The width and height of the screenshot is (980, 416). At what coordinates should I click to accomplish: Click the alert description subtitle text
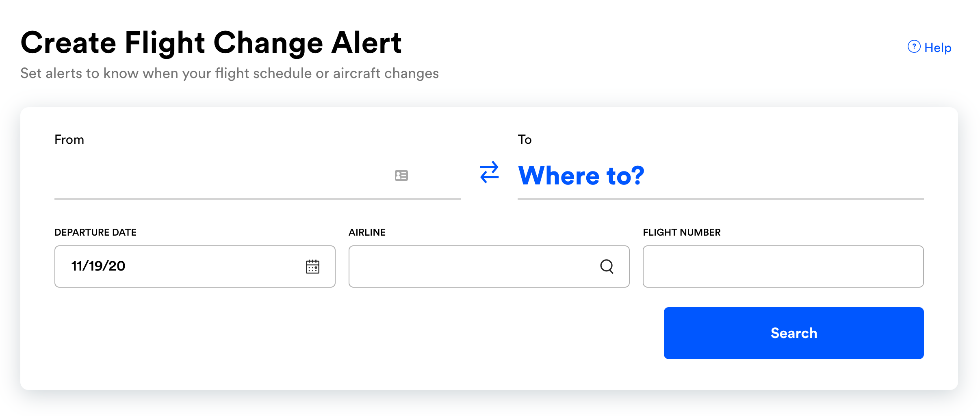(230, 74)
